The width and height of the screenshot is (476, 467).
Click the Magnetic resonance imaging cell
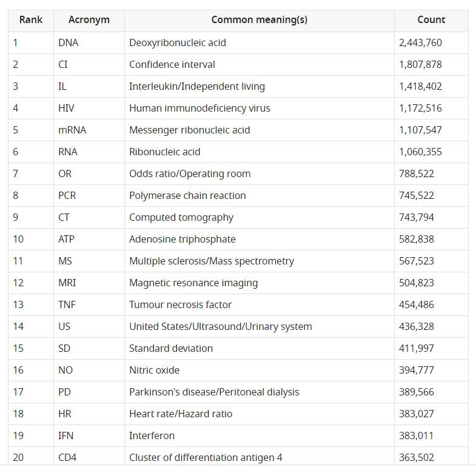coord(260,283)
